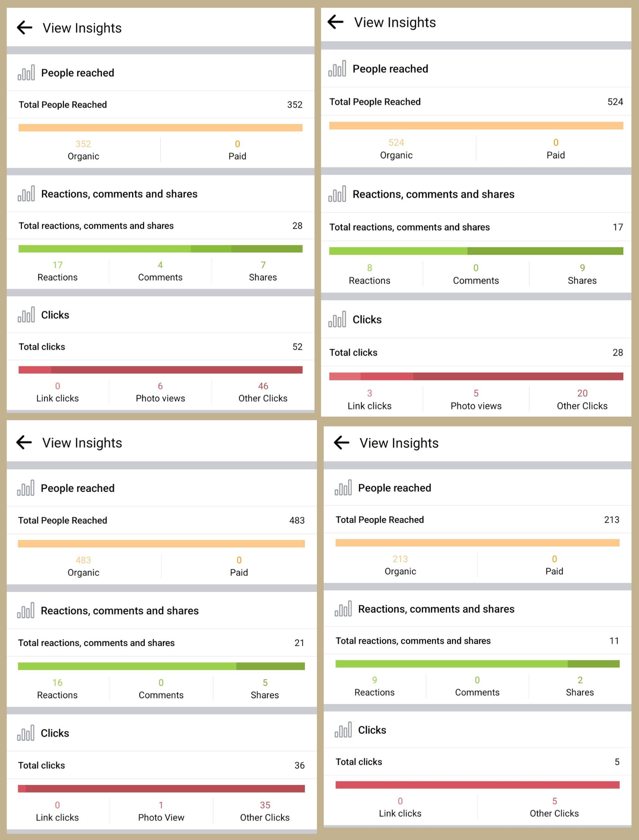
Task: Tap bar-chart icon beside Reactions section totaling 21
Action: coord(26,611)
